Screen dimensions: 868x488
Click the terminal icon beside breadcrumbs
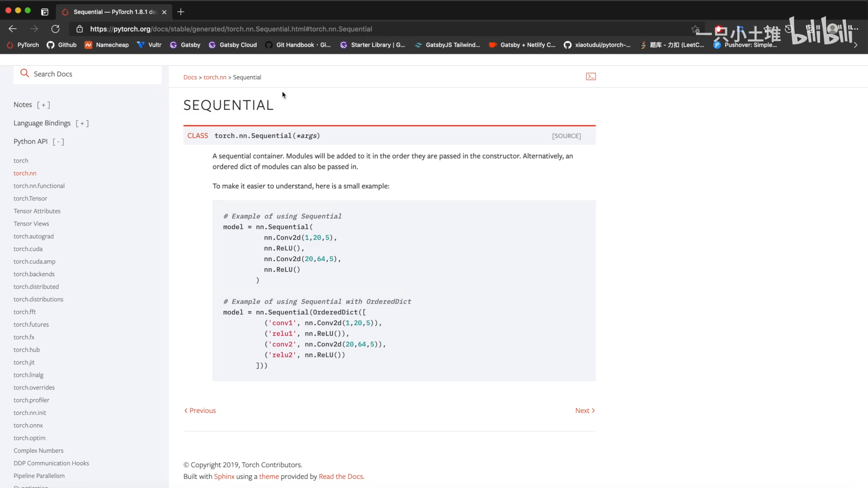pos(590,77)
